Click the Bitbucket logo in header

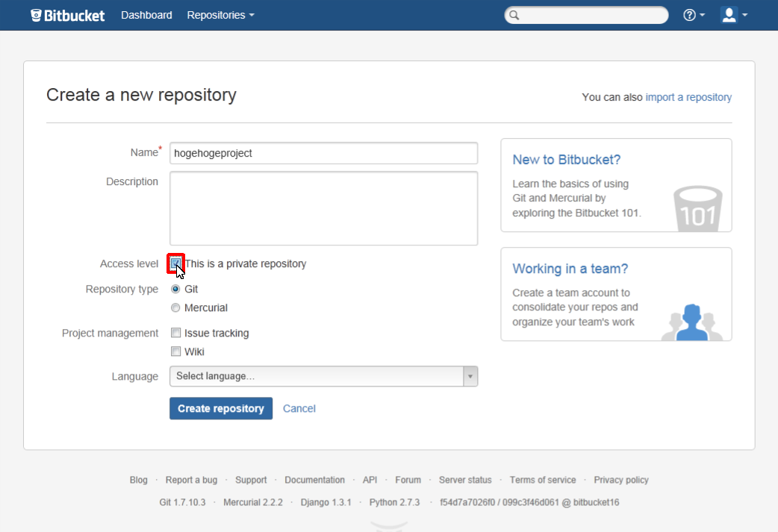pyautogui.click(x=68, y=15)
